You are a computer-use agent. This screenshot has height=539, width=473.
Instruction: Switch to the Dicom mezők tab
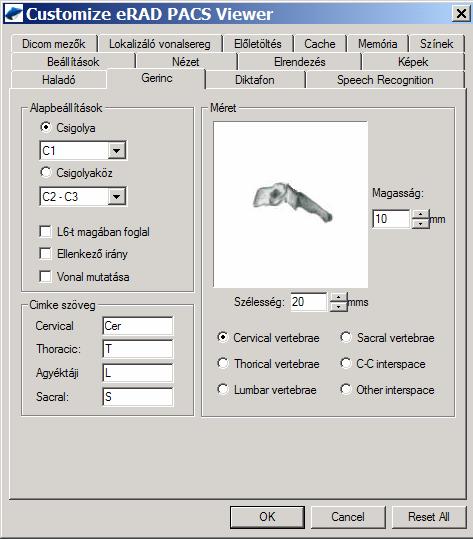click(54, 44)
